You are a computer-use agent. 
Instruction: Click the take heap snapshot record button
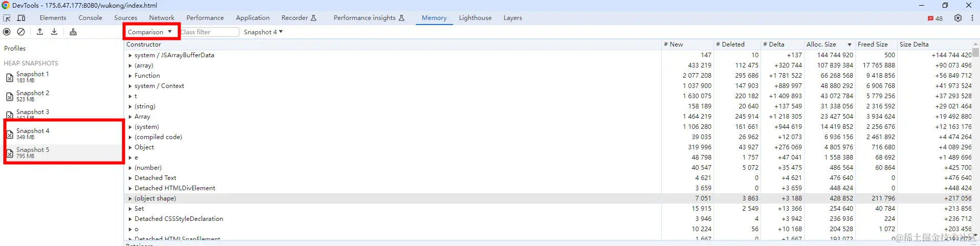point(7,32)
